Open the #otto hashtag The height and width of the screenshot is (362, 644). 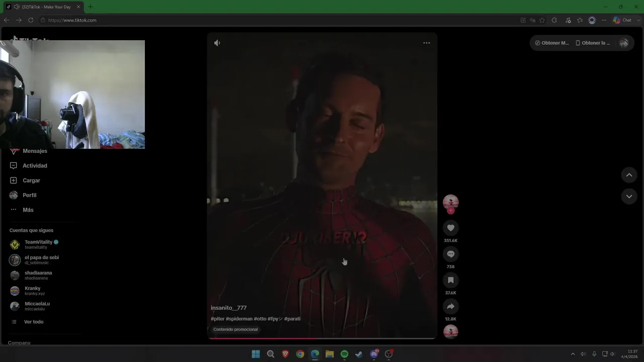[260, 319]
